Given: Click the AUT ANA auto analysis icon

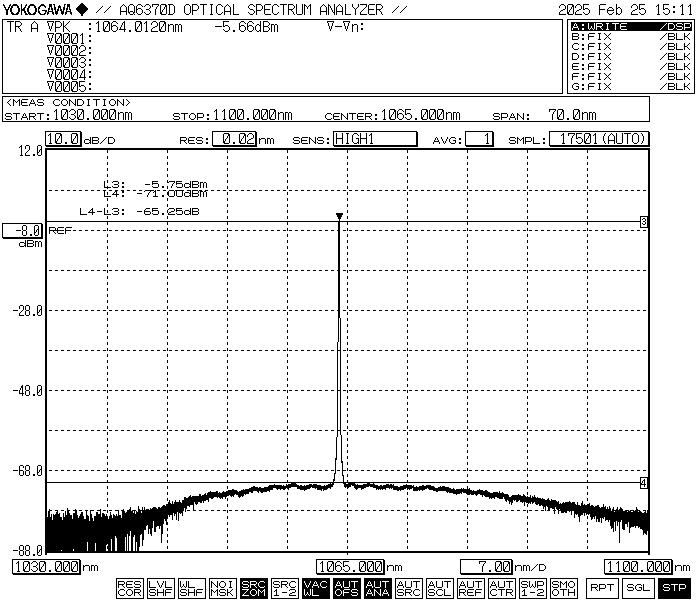Looking at the screenshot, I should [377, 587].
